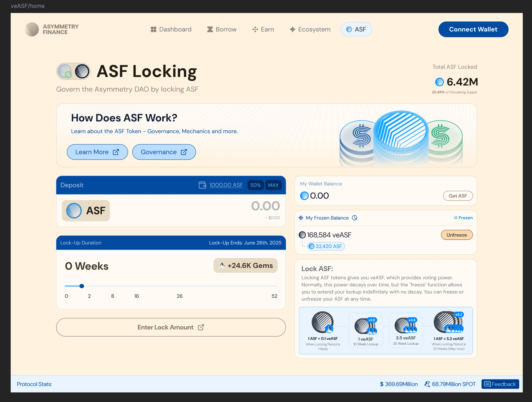This screenshot has width=532, height=402.
Task: Click the wallet icon in Deposit header
Action: [x=202, y=185]
